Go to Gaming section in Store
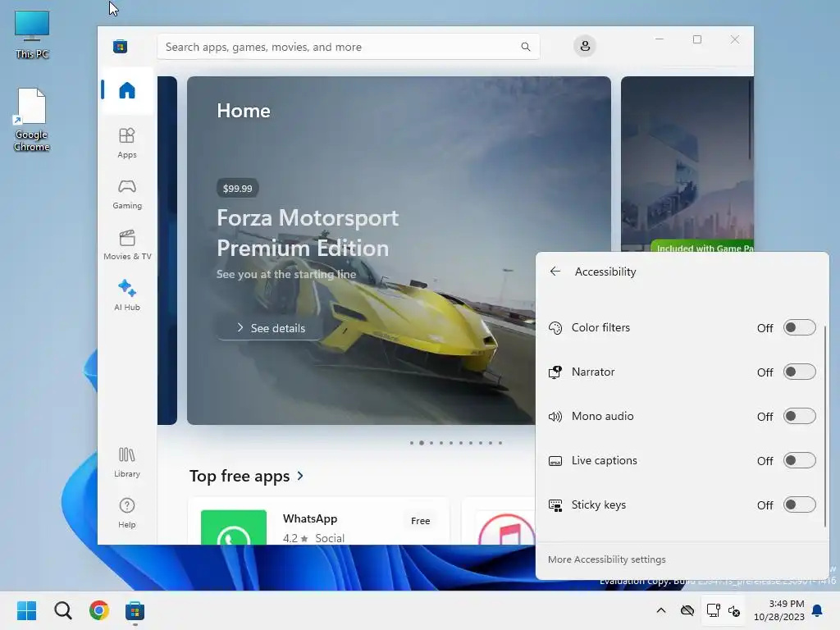The width and height of the screenshot is (840, 630). (127, 194)
